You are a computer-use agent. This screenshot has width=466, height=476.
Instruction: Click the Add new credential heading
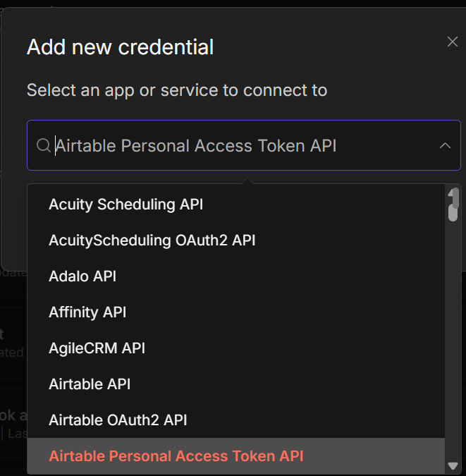pyautogui.click(x=120, y=47)
